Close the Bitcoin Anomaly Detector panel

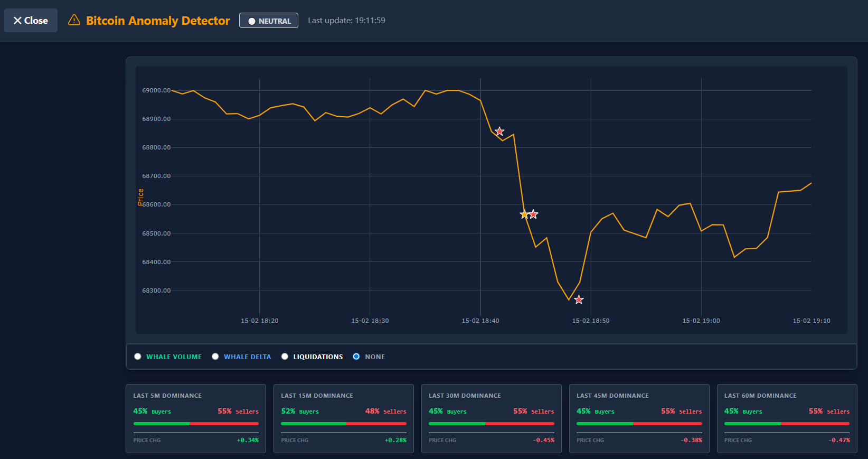(x=31, y=21)
